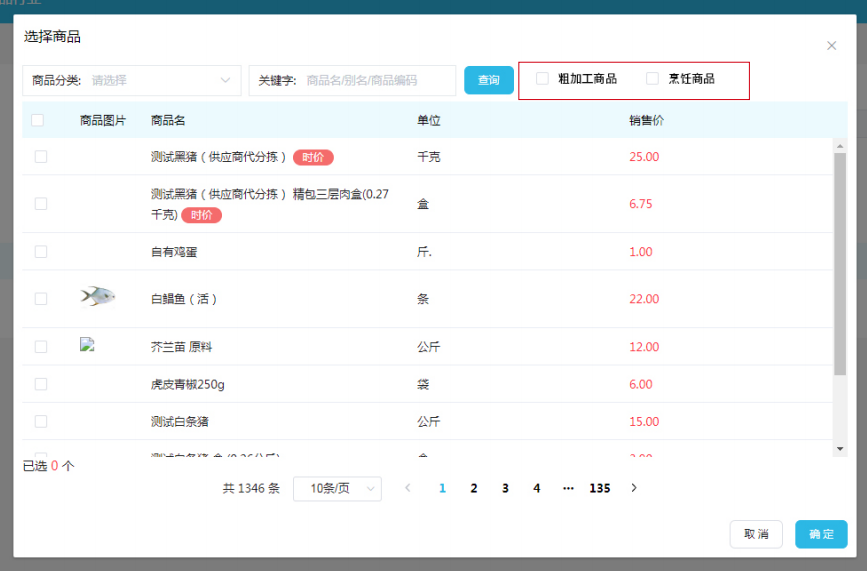Check the 芥兰苗 原料 row checkbox

coord(41,347)
